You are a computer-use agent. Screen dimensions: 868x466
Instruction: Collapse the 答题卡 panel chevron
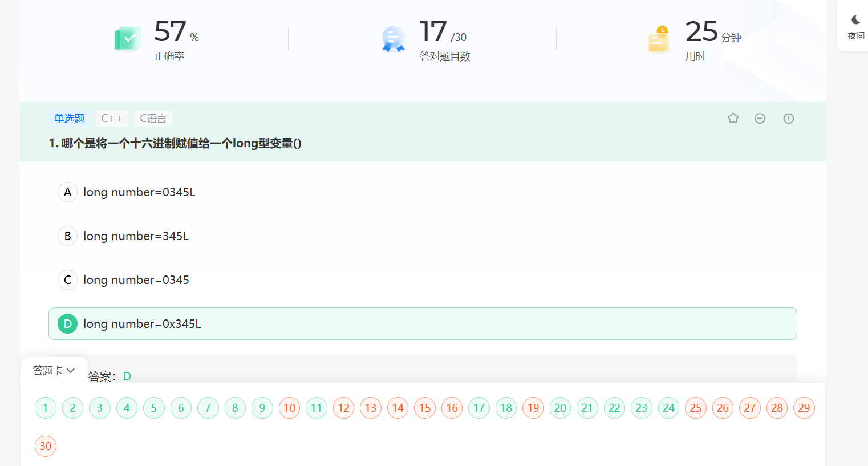point(70,370)
